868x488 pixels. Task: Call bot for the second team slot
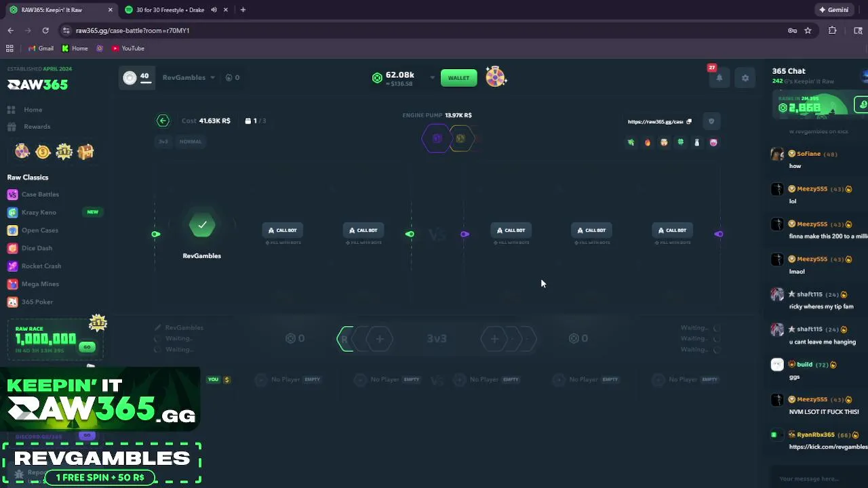(283, 230)
